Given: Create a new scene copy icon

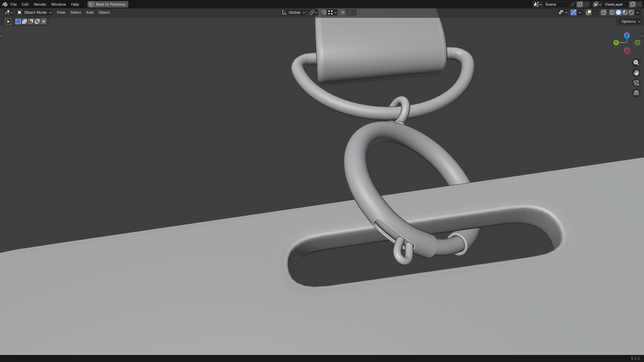Looking at the screenshot, I should point(580,4).
